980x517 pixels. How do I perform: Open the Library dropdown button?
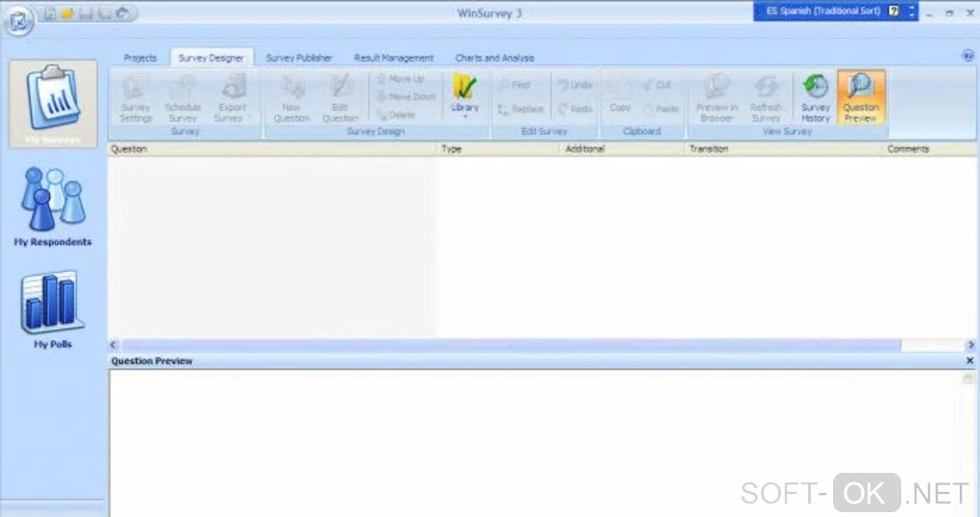[x=464, y=97]
